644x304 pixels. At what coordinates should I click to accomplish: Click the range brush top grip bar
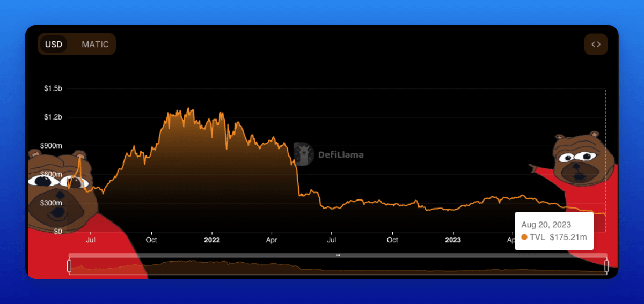338,255
